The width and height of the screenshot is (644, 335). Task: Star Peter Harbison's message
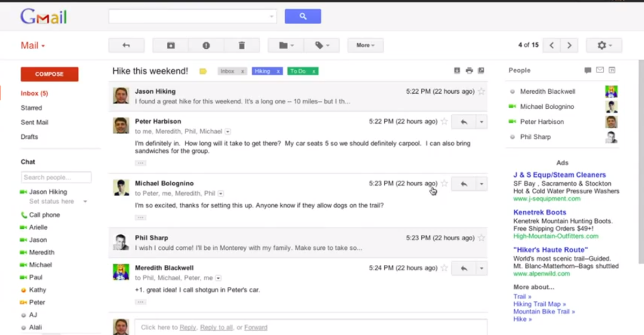(x=444, y=122)
